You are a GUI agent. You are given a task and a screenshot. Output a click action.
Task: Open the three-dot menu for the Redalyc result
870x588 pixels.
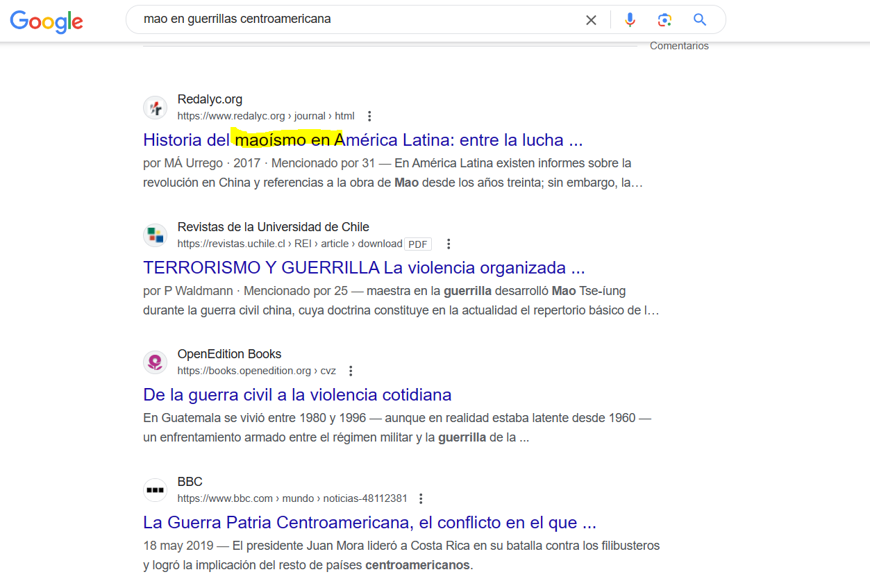[x=369, y=116]
